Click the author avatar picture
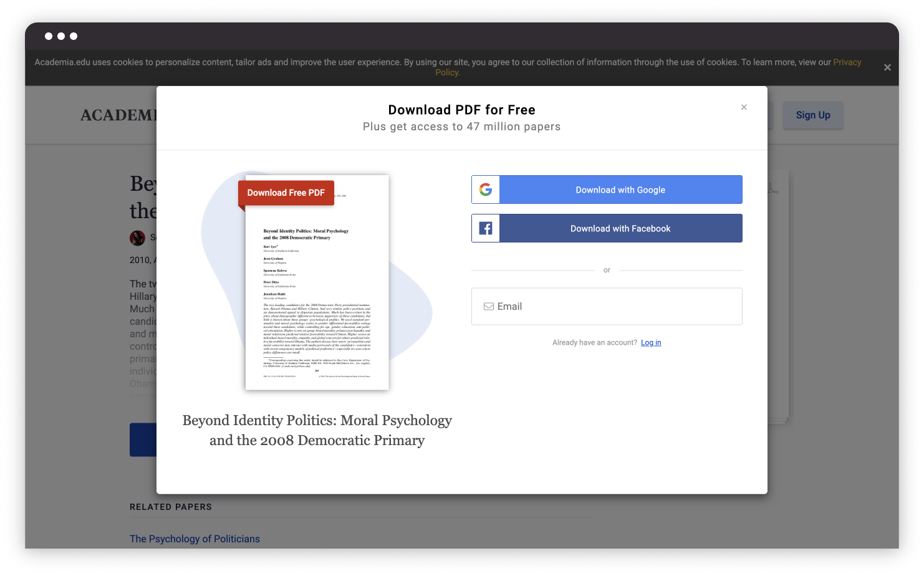Screen dimensions: 924x576 pyautogui.click(x=137, y=238)
